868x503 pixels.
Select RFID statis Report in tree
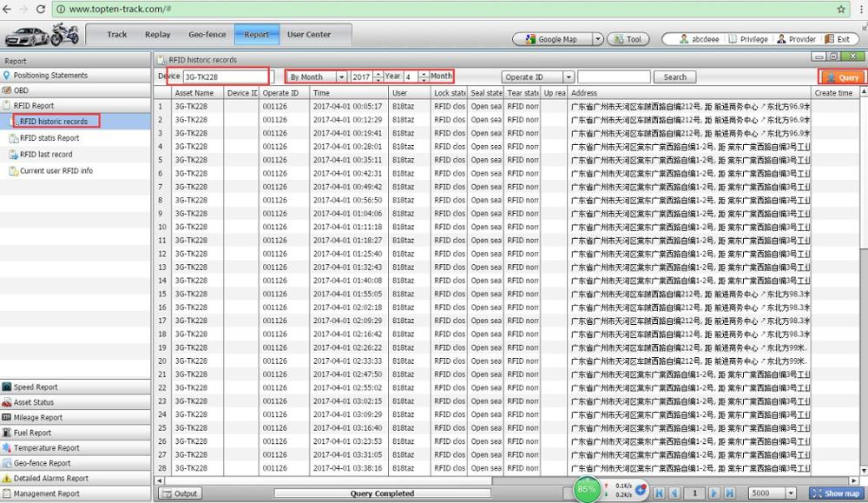coord(49,138)
